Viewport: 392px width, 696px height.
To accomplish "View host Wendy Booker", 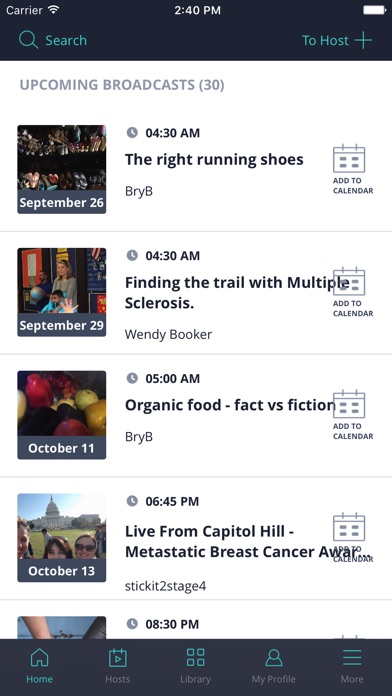I will click(168, 334).
